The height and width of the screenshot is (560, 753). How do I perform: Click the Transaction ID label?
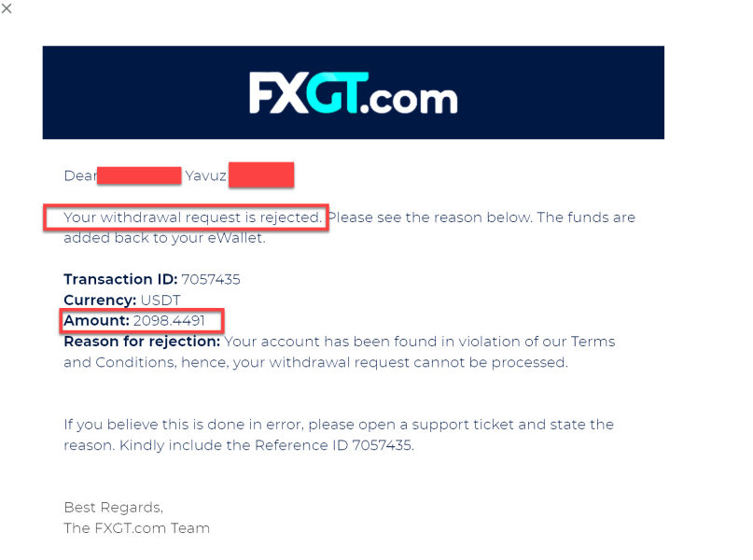click(119, 279)
